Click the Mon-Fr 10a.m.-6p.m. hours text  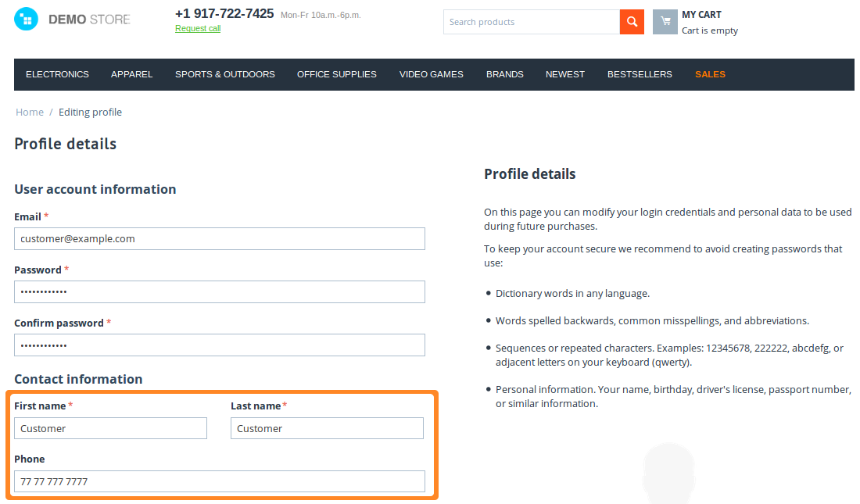(x=321, y=16)
